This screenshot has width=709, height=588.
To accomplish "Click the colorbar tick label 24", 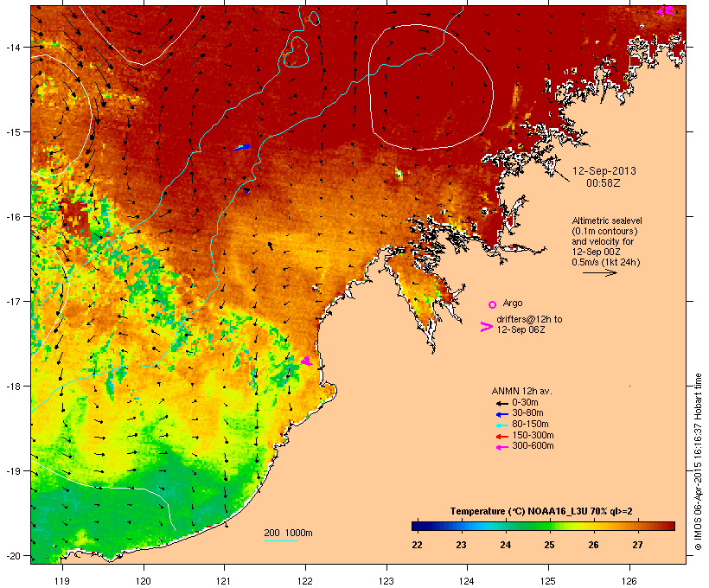I will [x=505, y=545].
